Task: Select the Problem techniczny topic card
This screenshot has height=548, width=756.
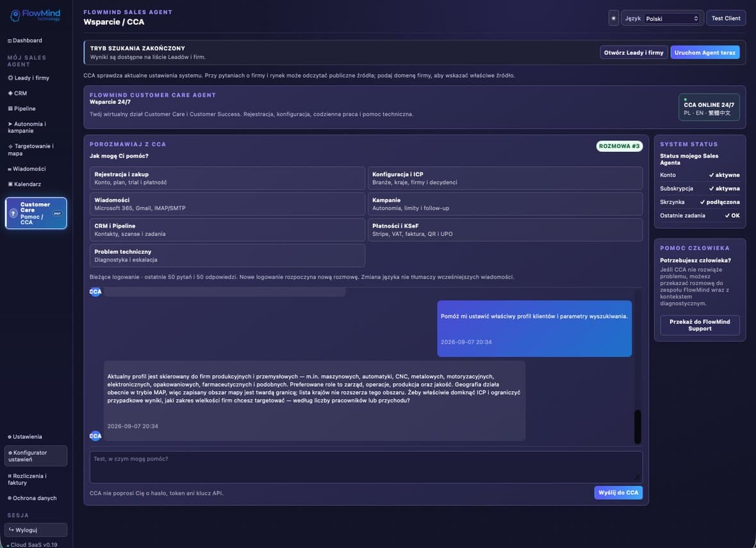Action: [x=227, y=256]
